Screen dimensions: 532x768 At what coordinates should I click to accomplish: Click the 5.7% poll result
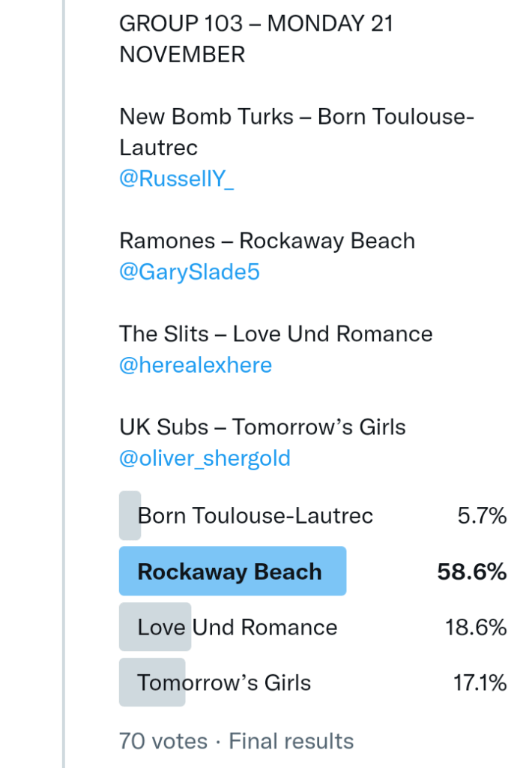(482, 516)
